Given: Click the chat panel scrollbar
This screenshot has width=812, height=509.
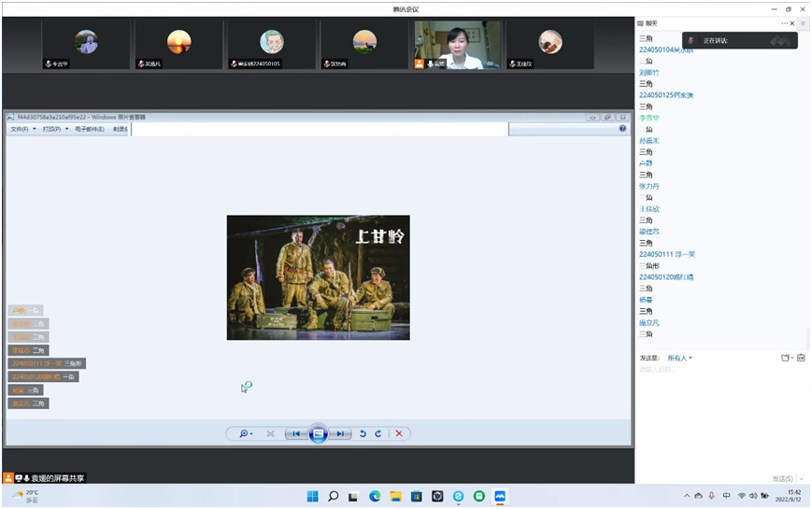Looking at the screenshot, I should (x=808, y=339).
